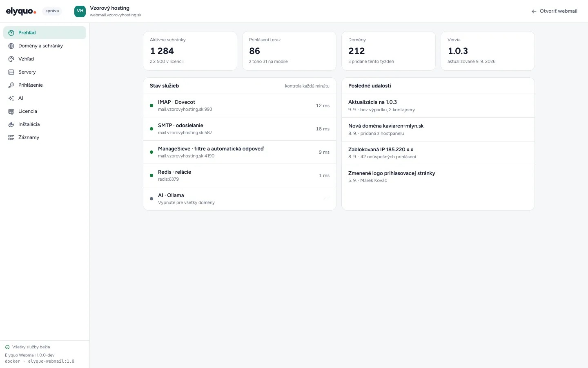This screenshot has width=588, height=368.
Task: Click the key icon beside Prihlásenie
Action: pyautogui.click(x=11, y=85)
